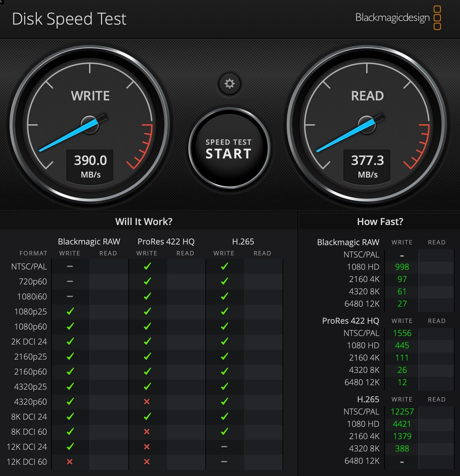
Task: Click the H.265 1080 HD value 4421
Action: click(x=402, y=424)
